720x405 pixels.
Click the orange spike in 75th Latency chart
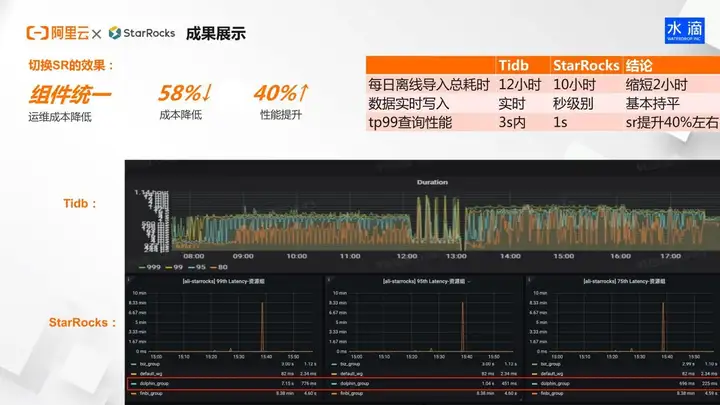[x=663, y=327]
